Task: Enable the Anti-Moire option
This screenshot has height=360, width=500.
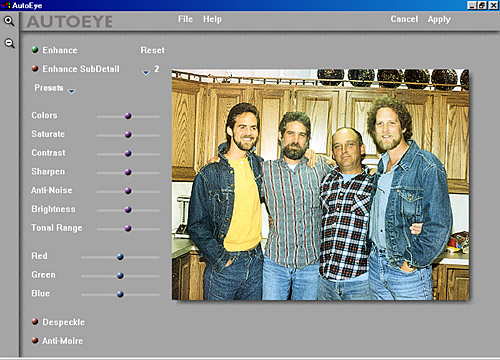Action: click(x=35, y=340)
